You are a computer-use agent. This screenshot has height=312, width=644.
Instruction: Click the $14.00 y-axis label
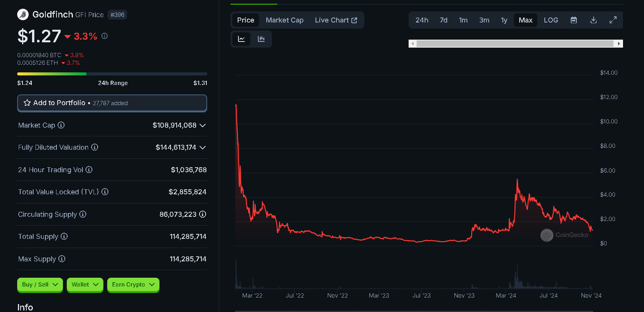pos(609,73)
